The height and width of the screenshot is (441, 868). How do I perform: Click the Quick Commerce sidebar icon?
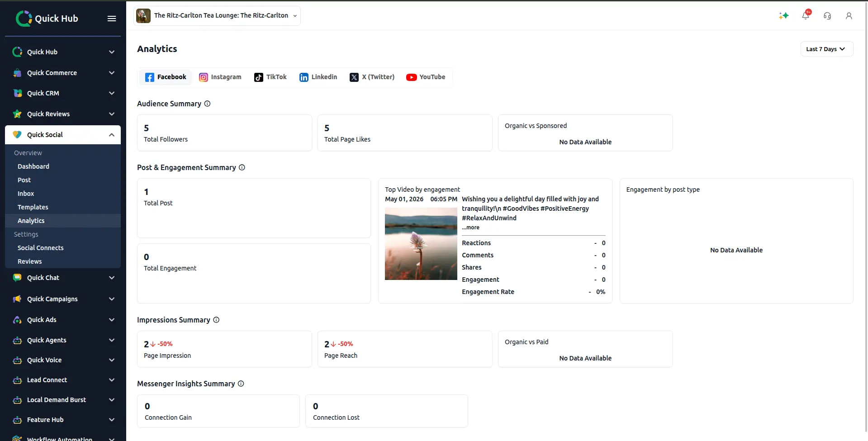point(17,73)
